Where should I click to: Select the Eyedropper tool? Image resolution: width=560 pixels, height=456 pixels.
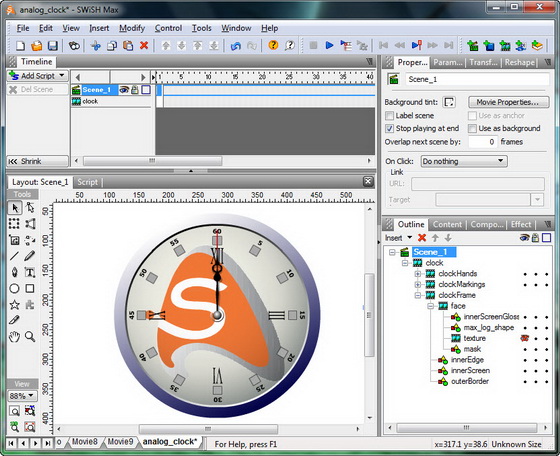click(x=15, y=320)
